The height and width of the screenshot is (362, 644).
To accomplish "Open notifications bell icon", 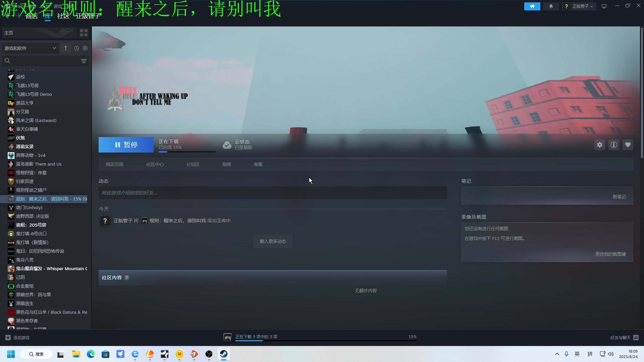I will point(551,6).
